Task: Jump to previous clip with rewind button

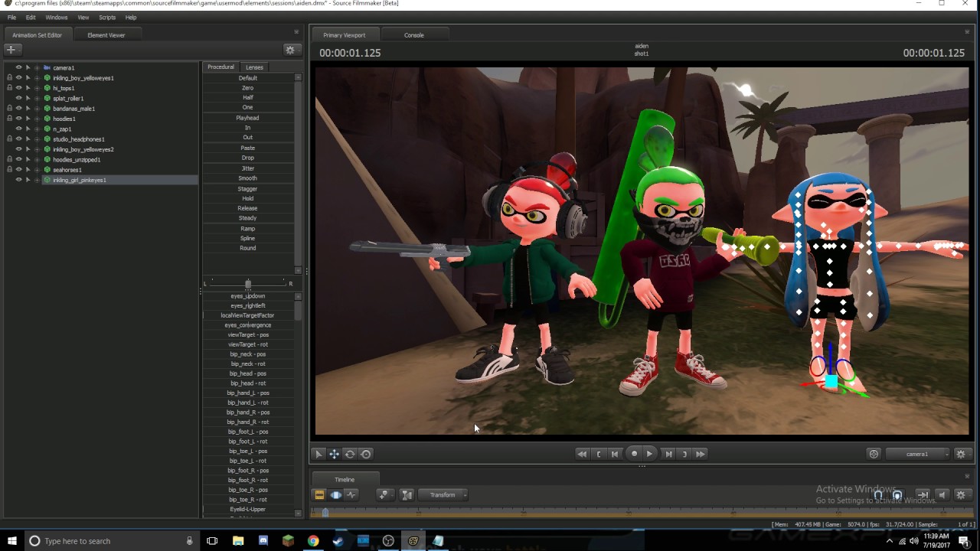Action: coord(582,454)
